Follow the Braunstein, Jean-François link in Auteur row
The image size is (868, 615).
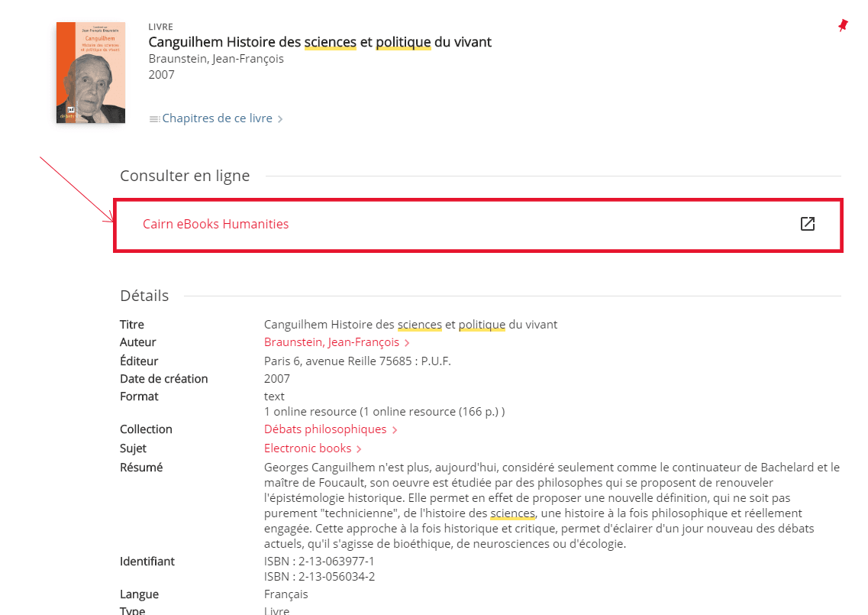(x=331, y=342)
